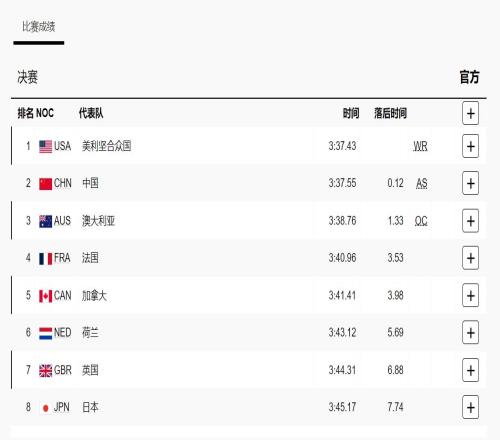The width and height of the screenshot is (500, 440).
Task: Expand CHN team result details
Action: pyautogui.click(x=470, y=183)
